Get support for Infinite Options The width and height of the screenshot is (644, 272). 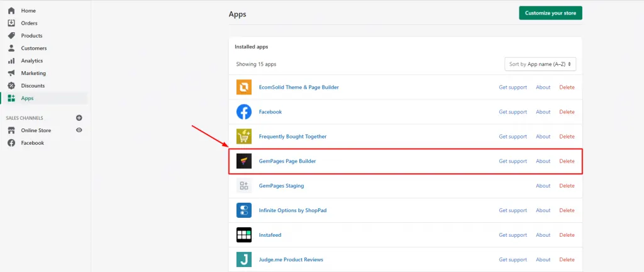click(513, 210)
